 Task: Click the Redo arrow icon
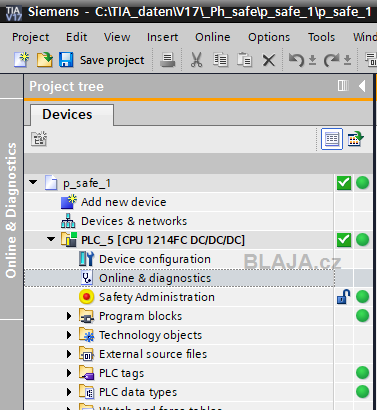pyautogui.click(x=331, y=60)
